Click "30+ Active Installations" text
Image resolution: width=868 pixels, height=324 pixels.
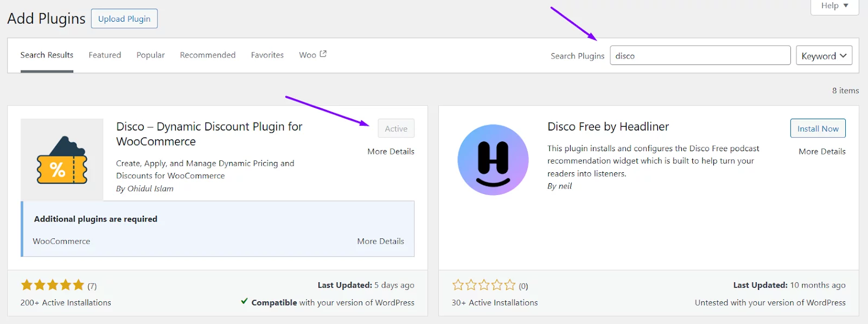(495, 303)
